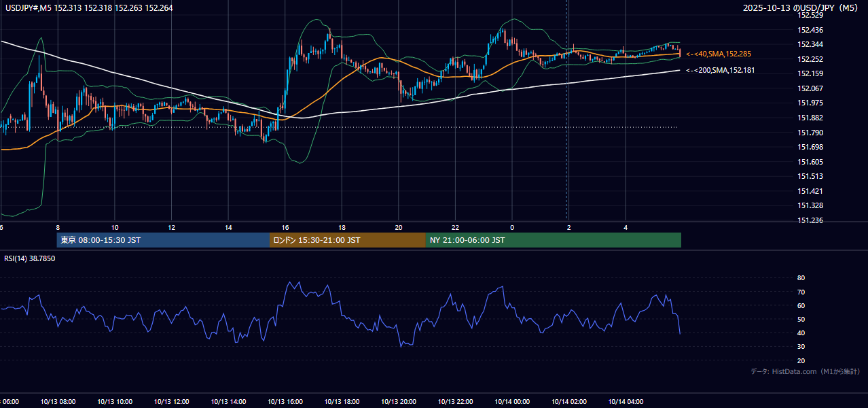Click the 151.790 price axis label
Image resolution: width=868 pixels, height=408 pixels.
810,133
